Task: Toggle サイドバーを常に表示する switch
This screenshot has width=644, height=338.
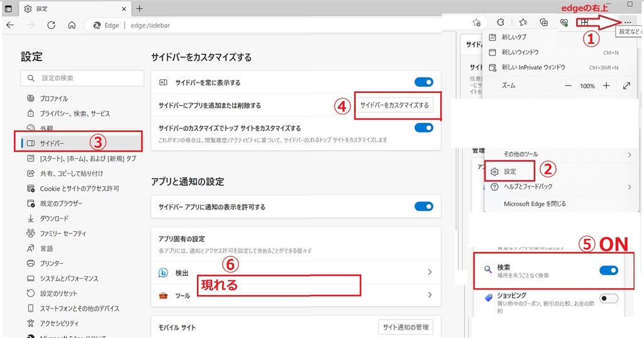Action: coord(424,82)
